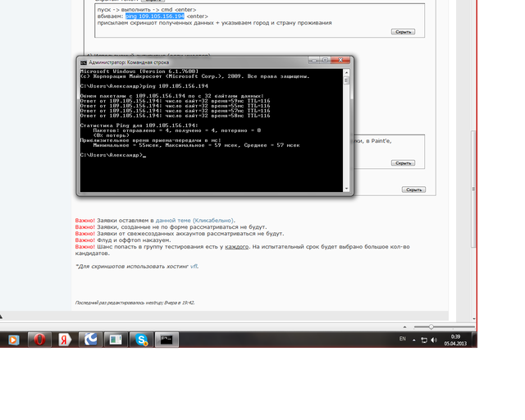Viewport: 525px width, 420px height.
Task: Open the Command Prompt window system menu icon
Action: coord(84,62)
